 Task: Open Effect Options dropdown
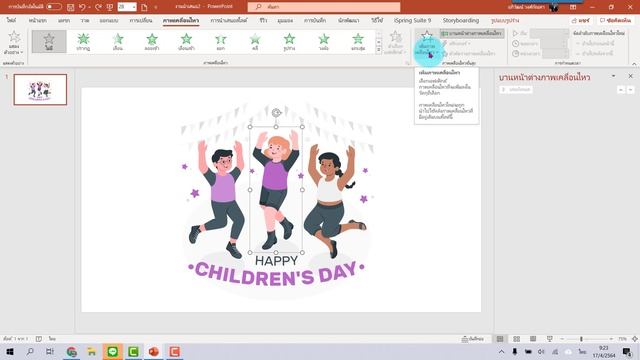pos(395,43)
